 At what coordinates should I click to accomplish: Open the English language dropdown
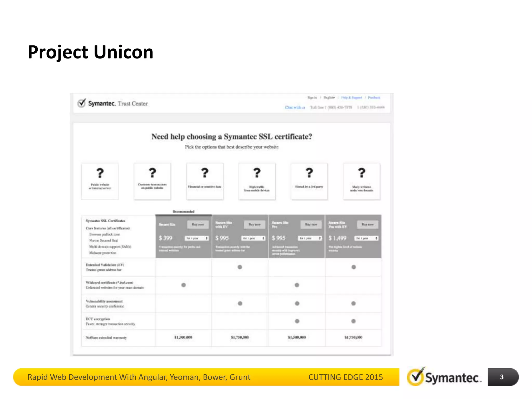coord(329,97)
